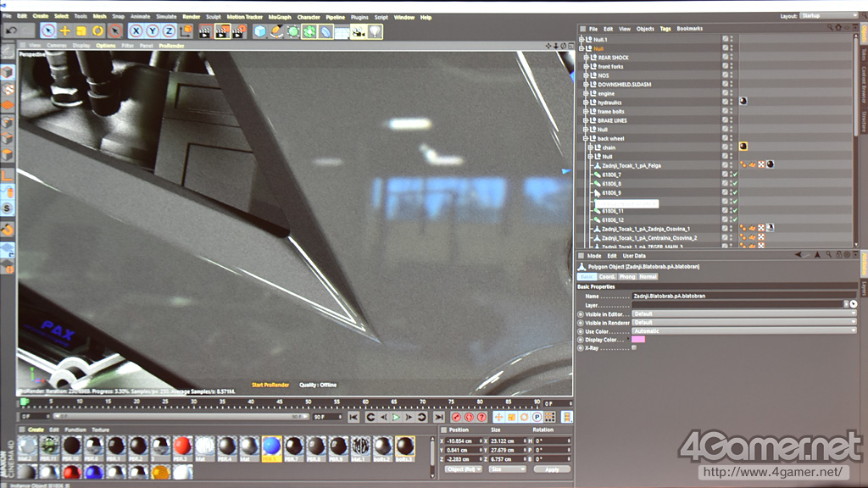Click material tag on chain row
The height and width of the screenshot is (488, 868).
coord(743,147)
